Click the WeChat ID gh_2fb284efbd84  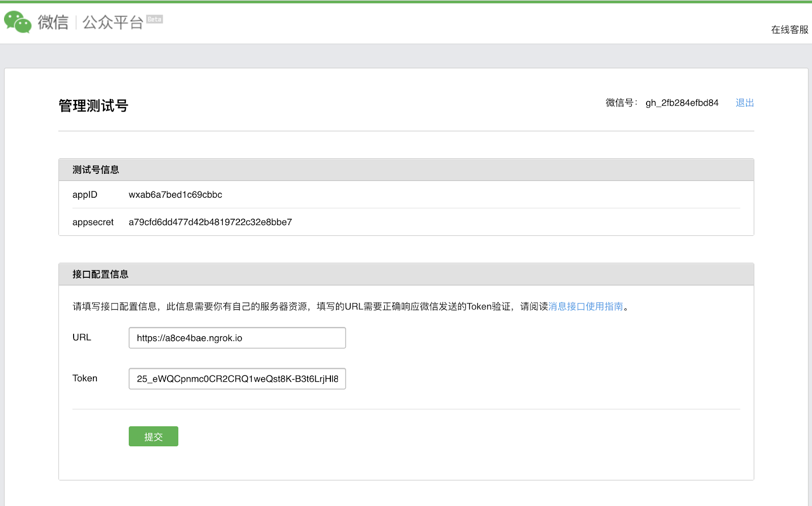click(x=682, y=103)
